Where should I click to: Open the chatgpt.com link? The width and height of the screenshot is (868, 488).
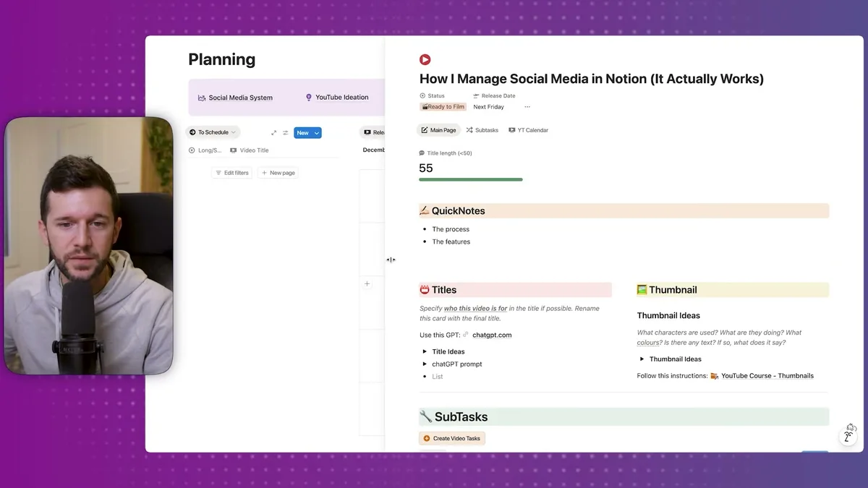click(x=490, y=335)
